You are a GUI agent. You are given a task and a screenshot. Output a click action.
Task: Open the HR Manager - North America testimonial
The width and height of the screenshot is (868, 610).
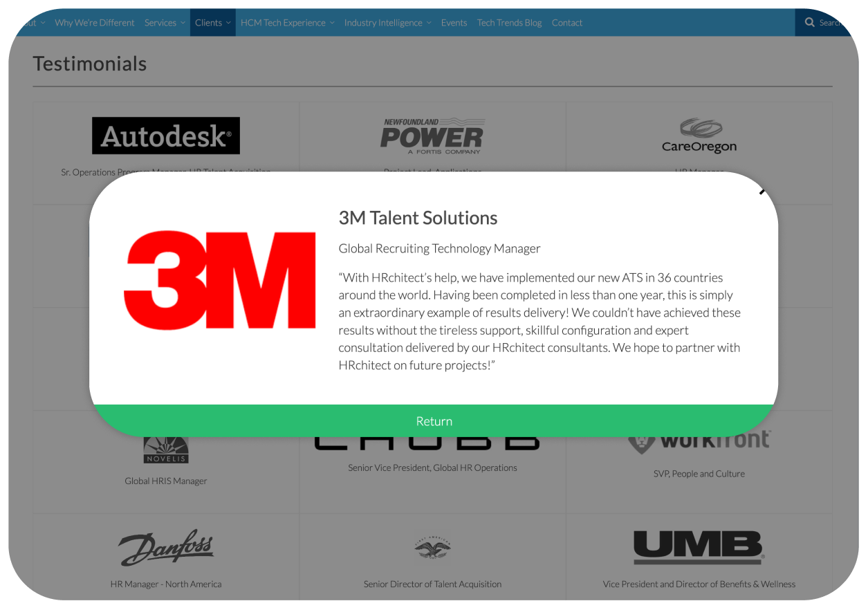[166, 584]
